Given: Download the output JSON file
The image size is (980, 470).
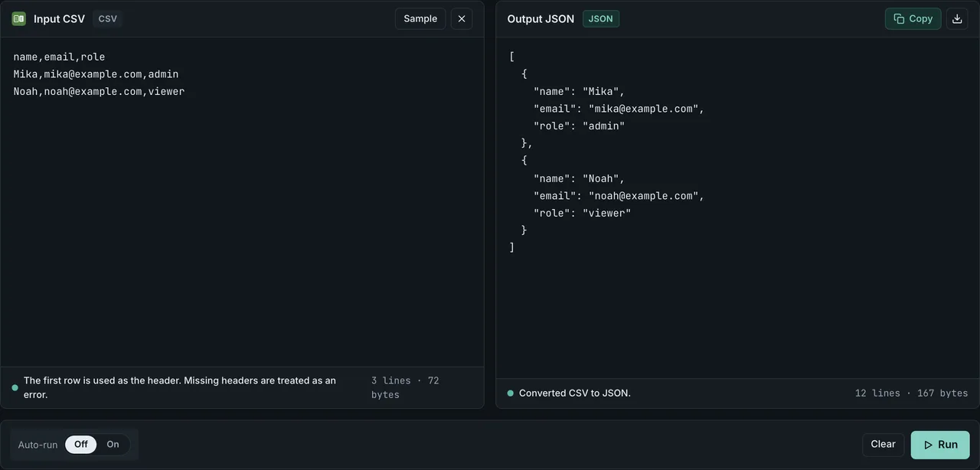Looking at the screenshot, I should (x=957, y=18).
